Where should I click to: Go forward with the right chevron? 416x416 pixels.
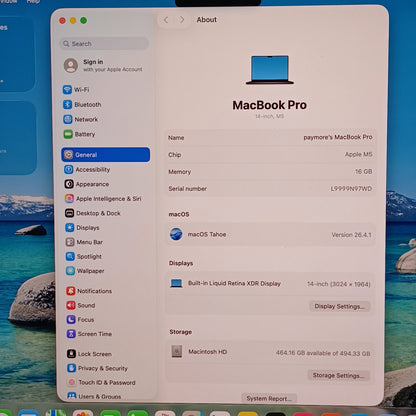[182, 20]
